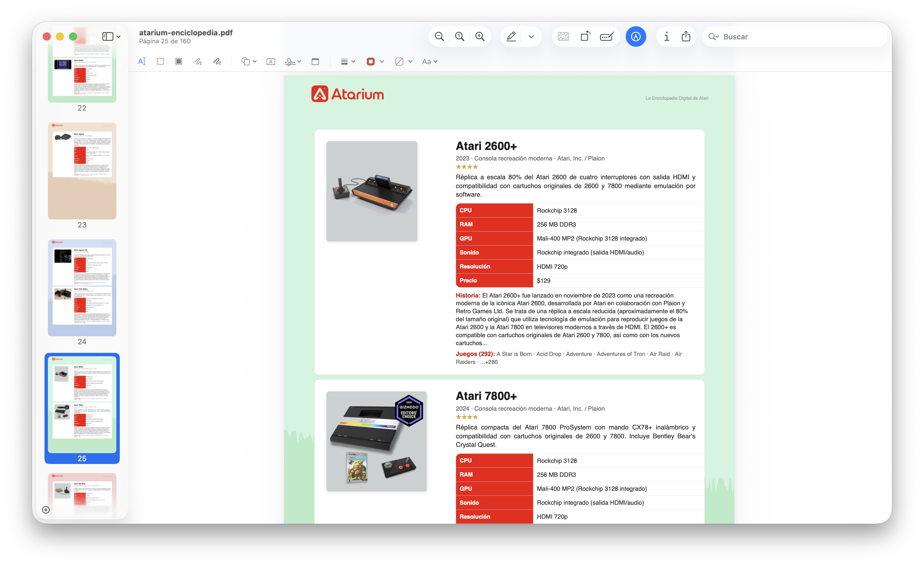Screen dimensions: 924x566
Task: Click 'La Enciclopedia Digital de Atari' header text
Action: tap(676, 98)
